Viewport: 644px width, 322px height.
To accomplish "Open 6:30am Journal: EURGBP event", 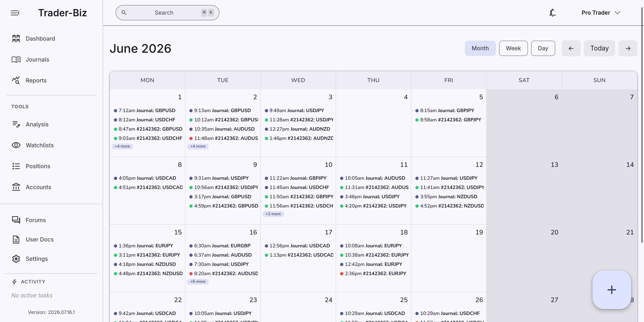I will coord(223,246).
